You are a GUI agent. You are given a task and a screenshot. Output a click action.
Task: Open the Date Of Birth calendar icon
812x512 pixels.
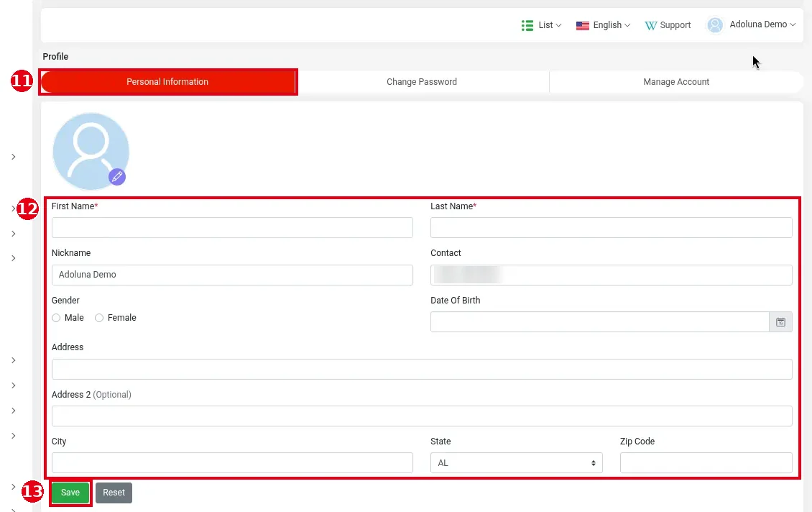(x=780, y=322)
